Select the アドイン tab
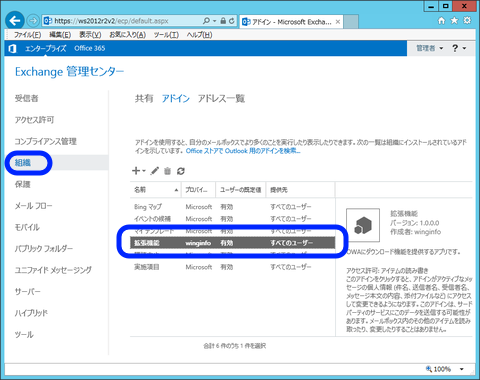 [176, 98]
